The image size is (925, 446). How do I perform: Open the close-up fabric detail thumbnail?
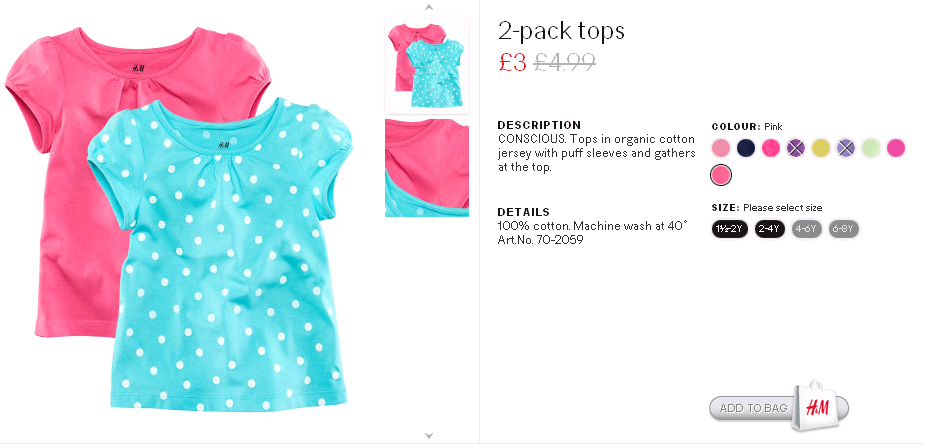tap(427, 168)
